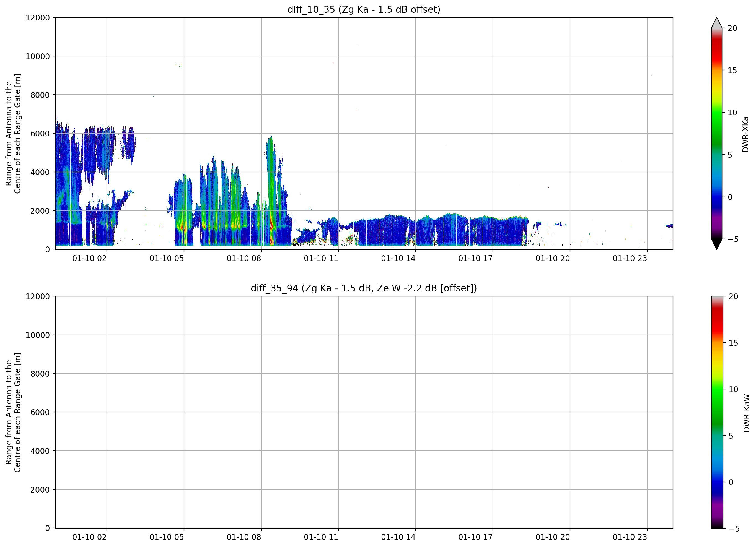
Task: Click the 12000 y-axis tick of top plot
Action: tap(38, 18)
